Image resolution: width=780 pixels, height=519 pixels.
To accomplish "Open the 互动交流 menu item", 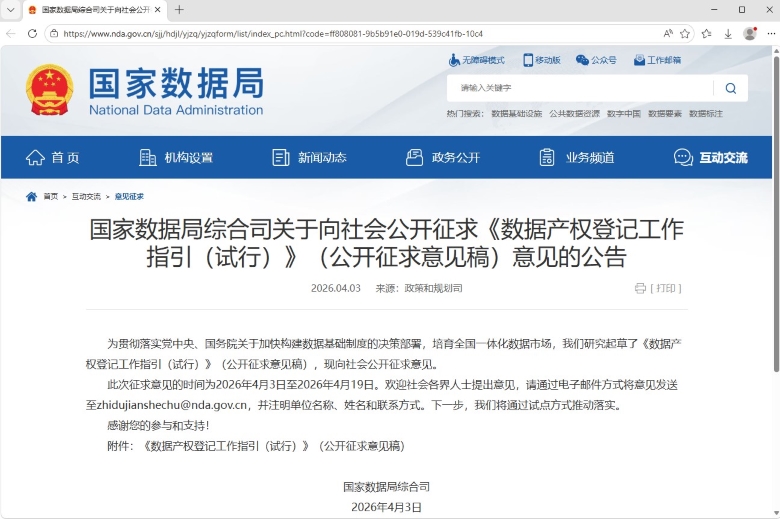I will [x=710, y=157].
